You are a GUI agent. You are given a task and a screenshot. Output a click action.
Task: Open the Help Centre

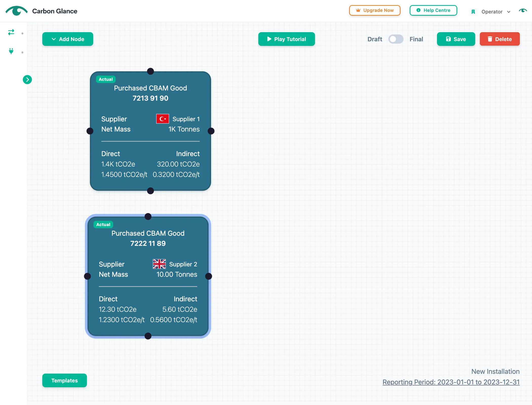tap(433, 10)
